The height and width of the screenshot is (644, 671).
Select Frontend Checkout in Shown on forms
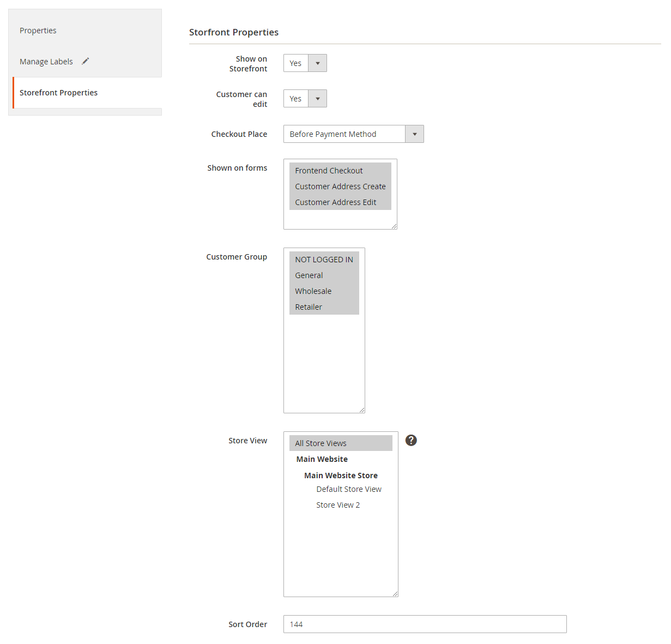pos(340,171)
